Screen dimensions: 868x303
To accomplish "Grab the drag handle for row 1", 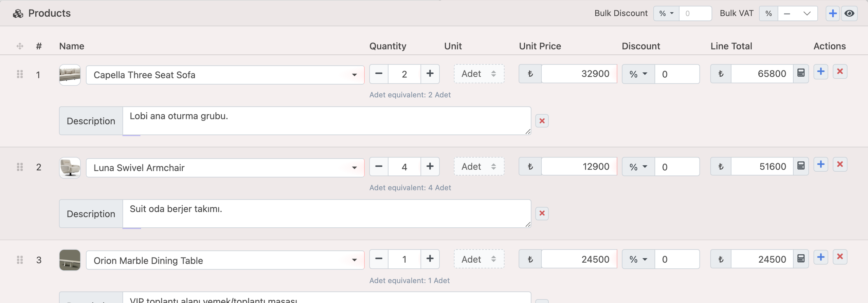I will point(20,74).
